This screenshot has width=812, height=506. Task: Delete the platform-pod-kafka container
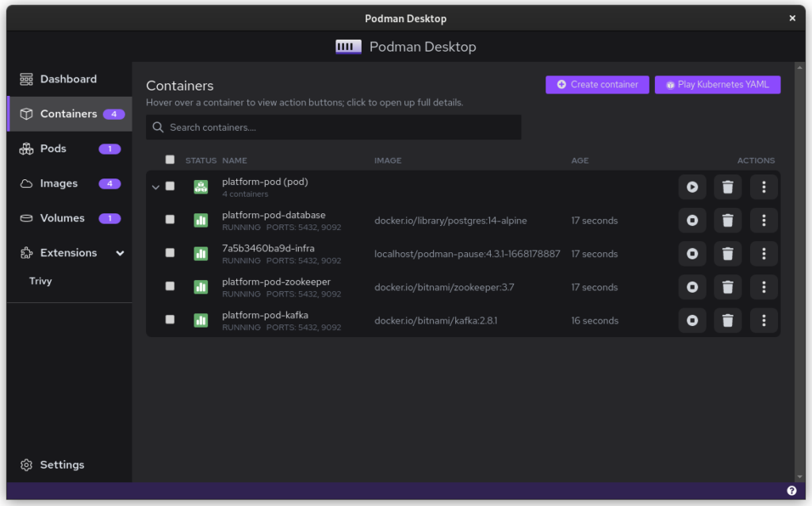728,320
